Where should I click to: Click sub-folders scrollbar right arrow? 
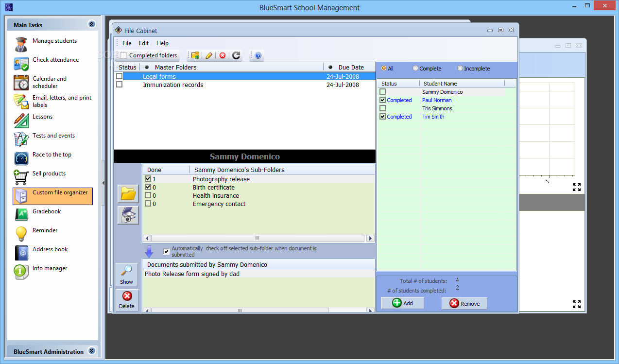click(370, 239)
